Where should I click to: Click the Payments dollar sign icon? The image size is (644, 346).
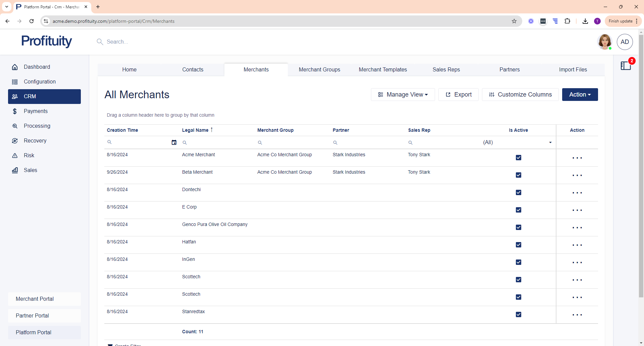[x=15, y=111]
